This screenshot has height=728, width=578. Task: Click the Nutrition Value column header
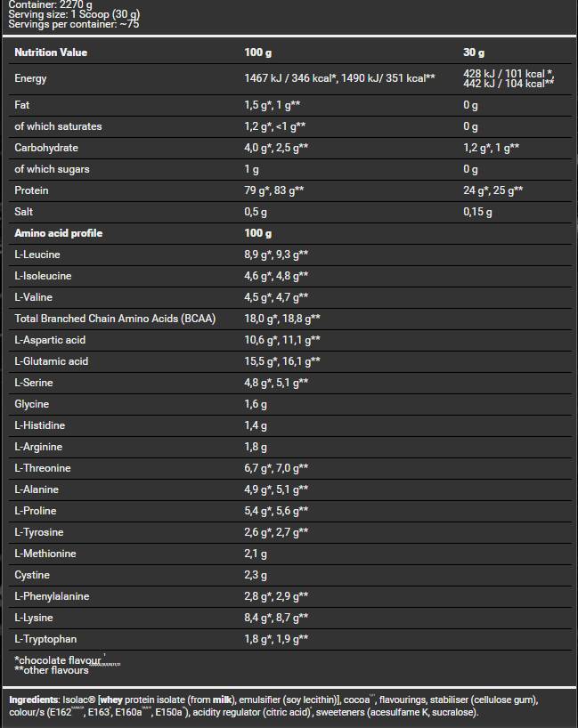[x=51, y=53]
